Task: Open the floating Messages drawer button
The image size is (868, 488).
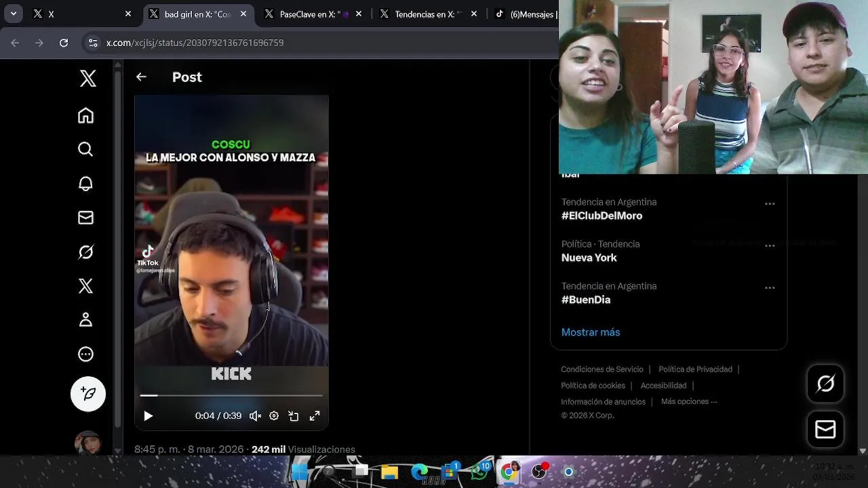Action: pos(825,429)
